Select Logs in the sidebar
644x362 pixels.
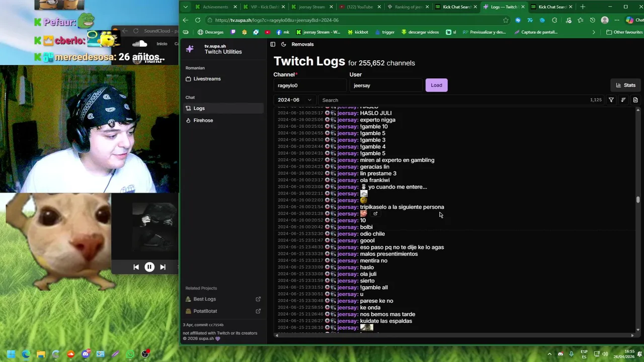(222, 108)
